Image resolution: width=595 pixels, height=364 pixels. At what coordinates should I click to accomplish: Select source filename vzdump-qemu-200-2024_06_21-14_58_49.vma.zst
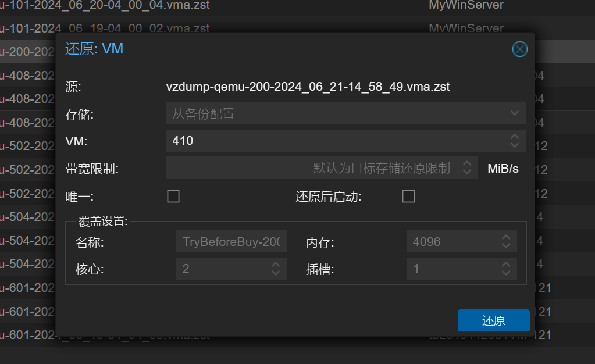(x=308, y=87)
